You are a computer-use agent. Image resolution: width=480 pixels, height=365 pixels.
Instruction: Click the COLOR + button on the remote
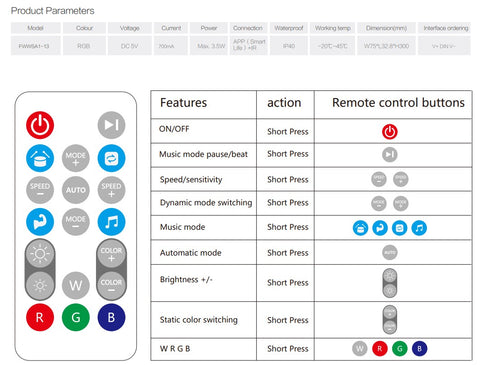(111, 254)
